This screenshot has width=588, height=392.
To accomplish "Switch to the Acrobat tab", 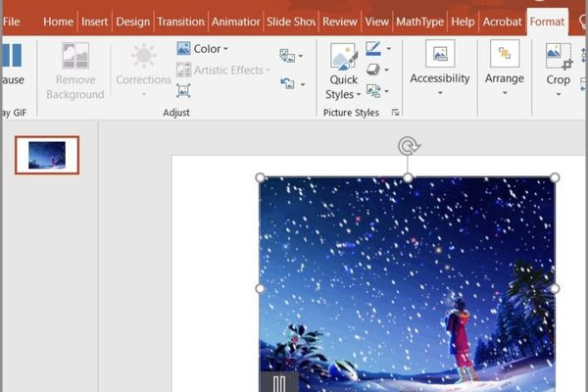I will point(502,22).
